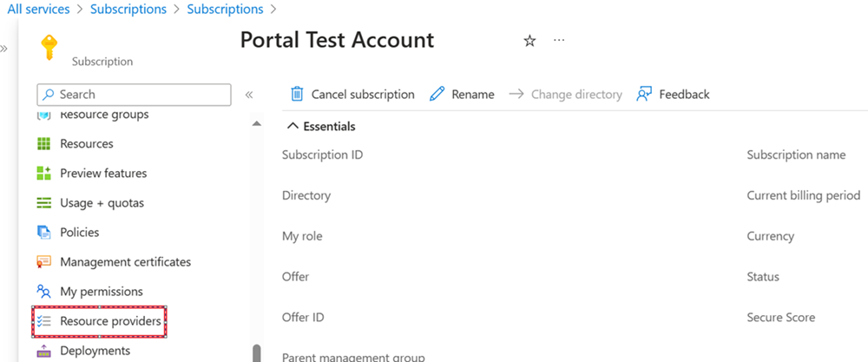Click the second Subscriptions breadcrumb link
This screenshot has width=868, height=362.
(x=226, y=10)
